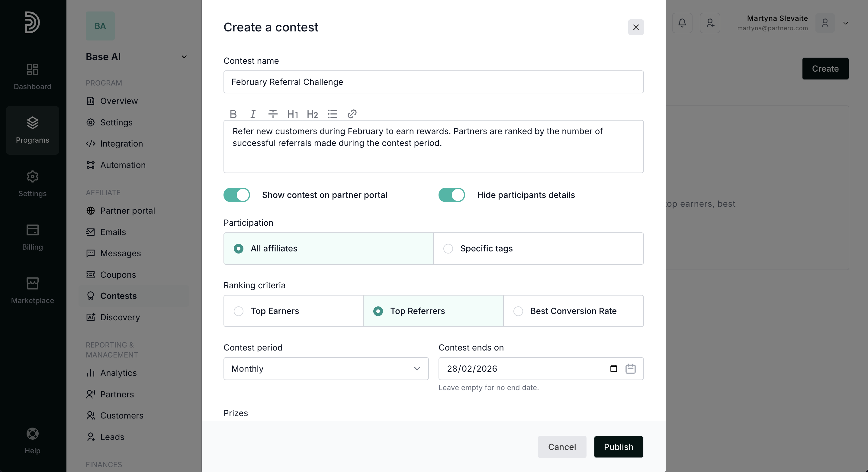868x472 pixels.
Task: Click the invite user icon in the header
Action: click(710, 23)
